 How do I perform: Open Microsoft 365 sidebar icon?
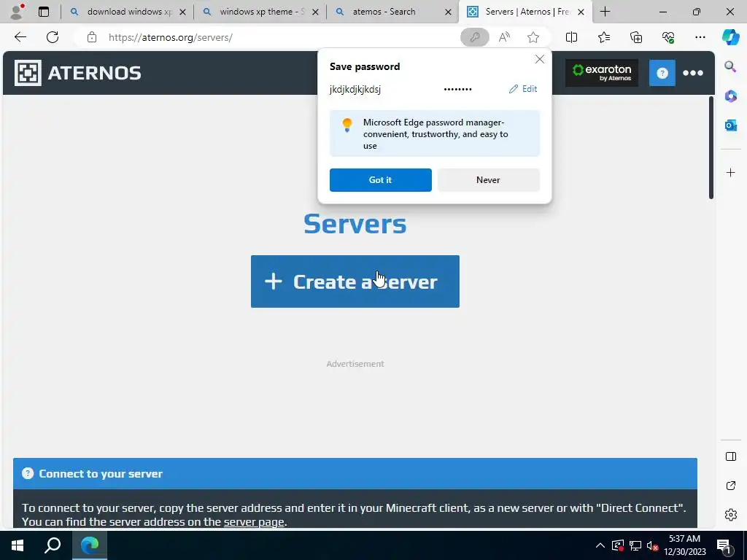tap(730, 96)
